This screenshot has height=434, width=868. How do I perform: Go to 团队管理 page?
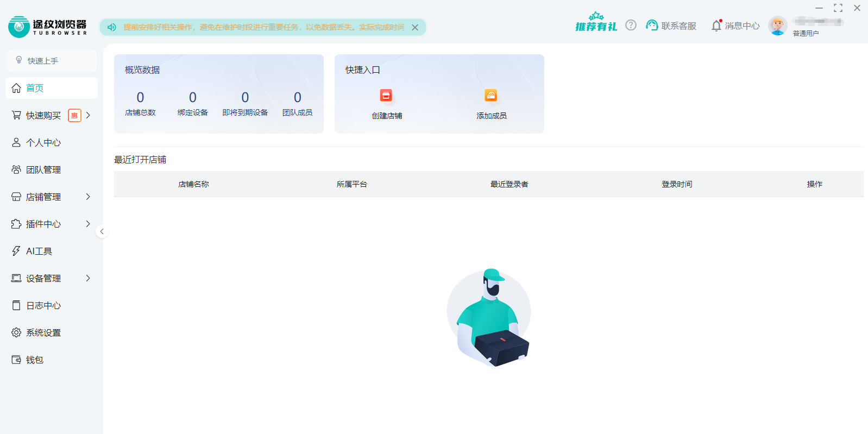coord(43,169)
